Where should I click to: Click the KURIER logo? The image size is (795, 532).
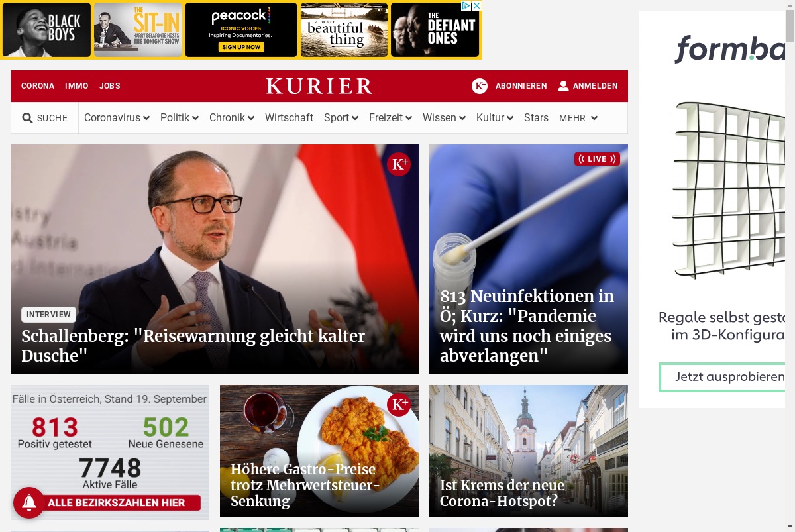point(319,86)
